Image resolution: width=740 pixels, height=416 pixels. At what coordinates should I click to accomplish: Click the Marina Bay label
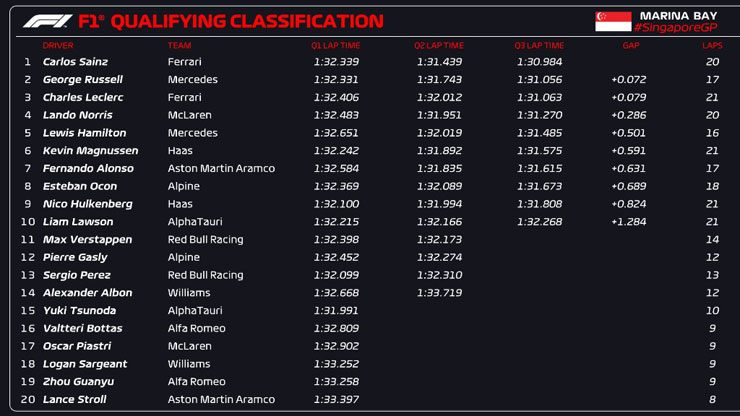(679, 14)
